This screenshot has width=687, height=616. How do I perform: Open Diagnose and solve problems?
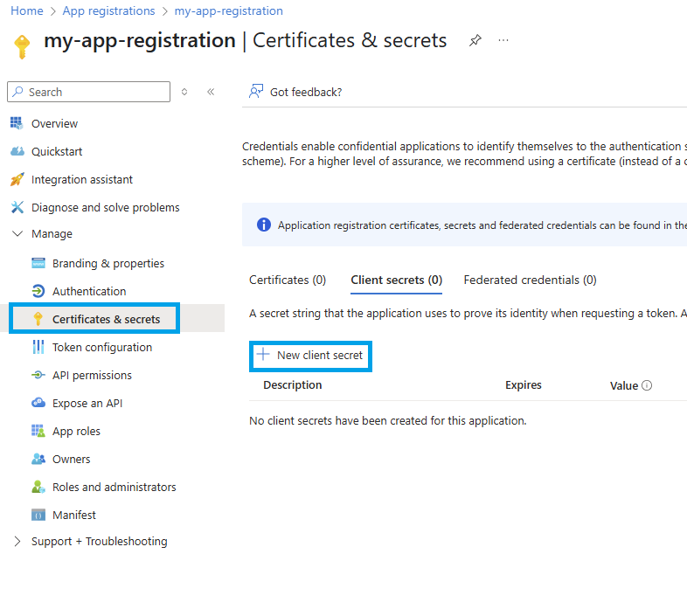coord(106,207)
